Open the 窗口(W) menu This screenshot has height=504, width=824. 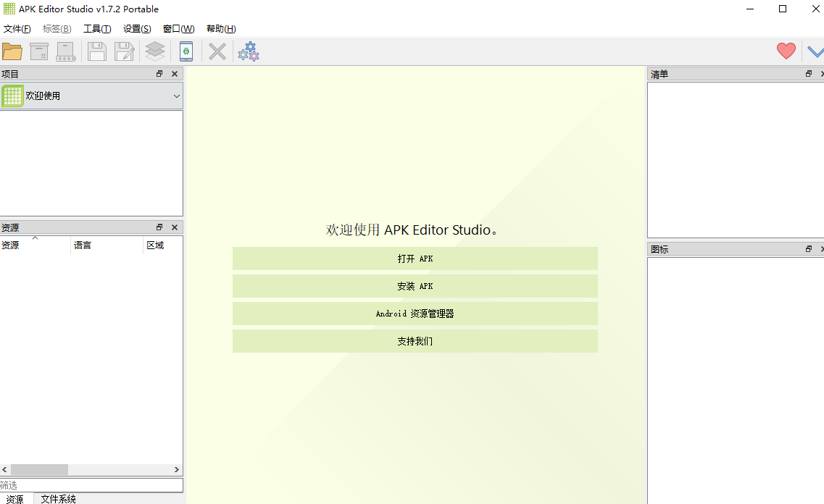tap(179, 29)
